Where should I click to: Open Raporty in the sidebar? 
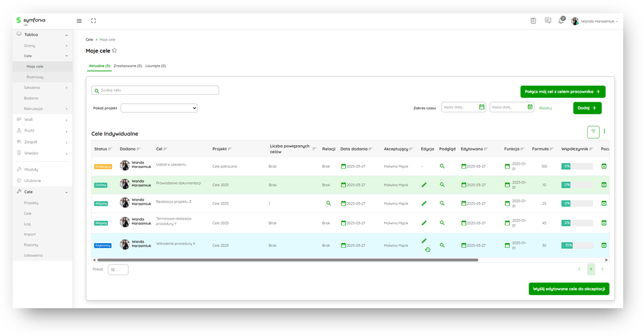[x=31, y=244]
